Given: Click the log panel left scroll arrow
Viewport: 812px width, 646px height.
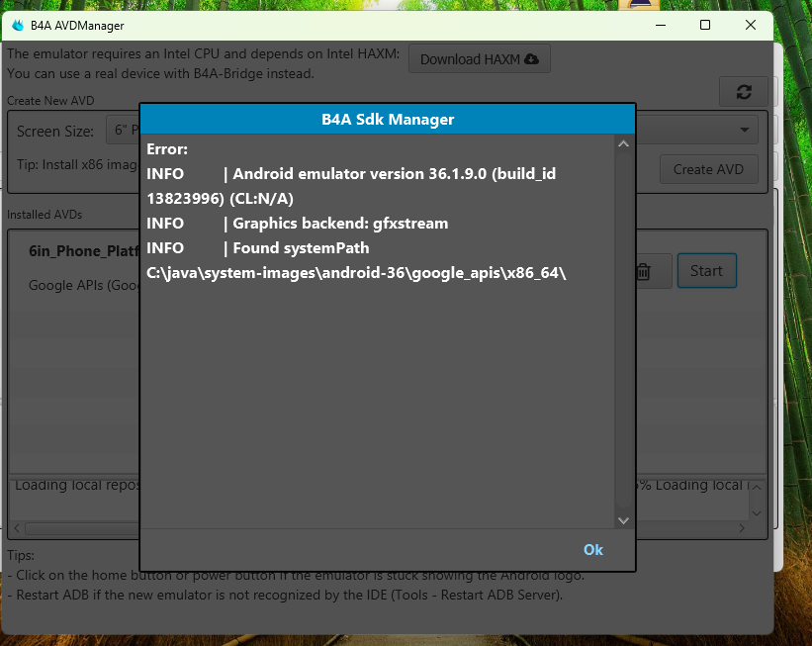Looking at the screenshot, I should pos(17,528).
